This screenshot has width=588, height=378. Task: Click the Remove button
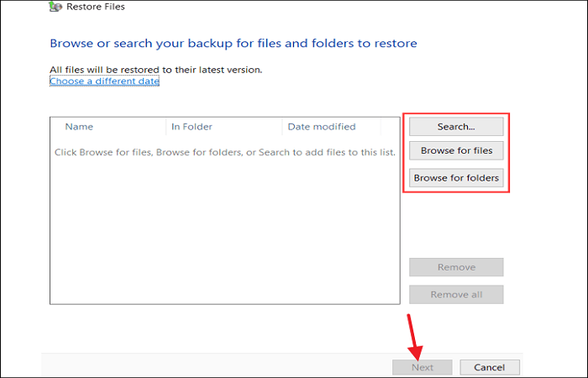tap(456, 267)
